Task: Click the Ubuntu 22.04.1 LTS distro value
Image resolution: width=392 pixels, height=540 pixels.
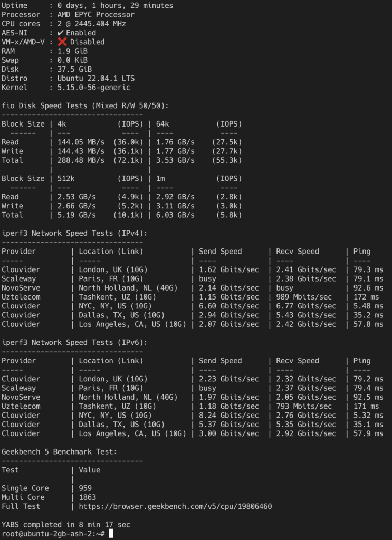Action: pos(96,78)
